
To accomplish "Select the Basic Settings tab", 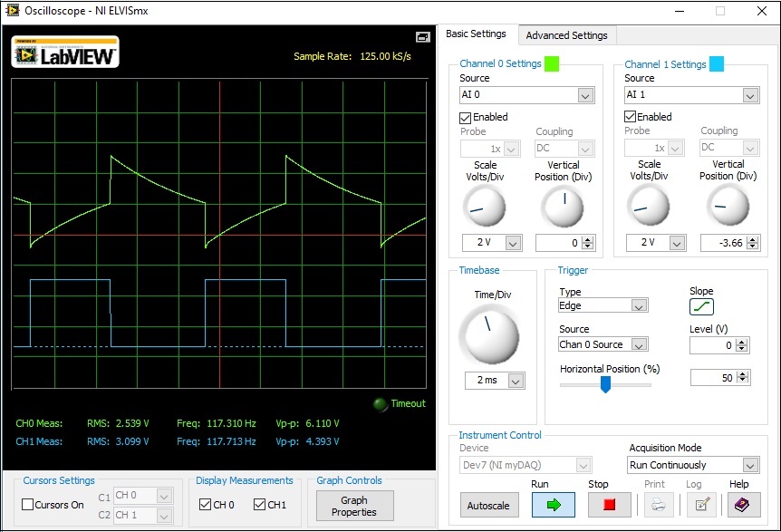I will [476, 34].
